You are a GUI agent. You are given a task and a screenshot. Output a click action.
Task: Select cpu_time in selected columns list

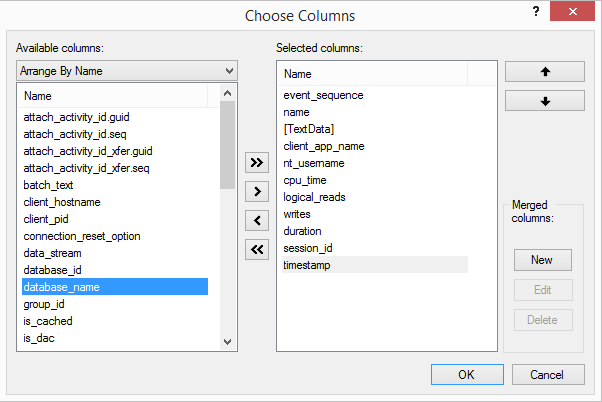[305, 180]
